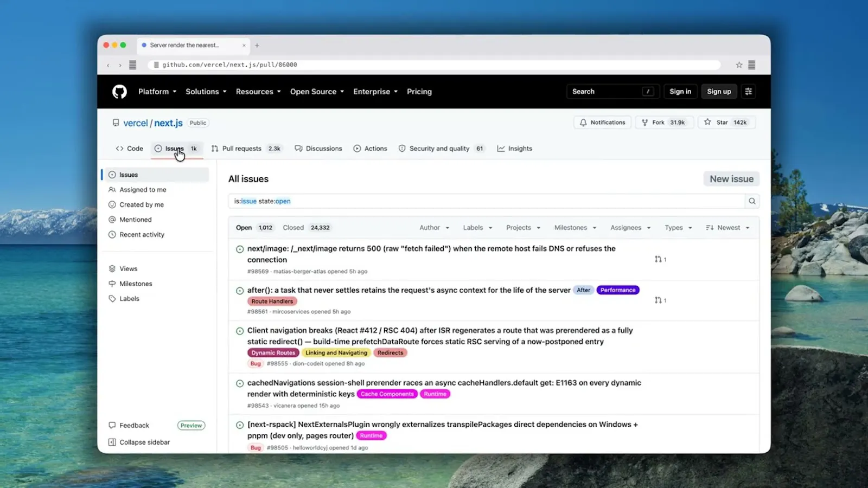The image size is (868, 488).
Task: Click the GitHub logo icon
Action: [x=119, y=92]
